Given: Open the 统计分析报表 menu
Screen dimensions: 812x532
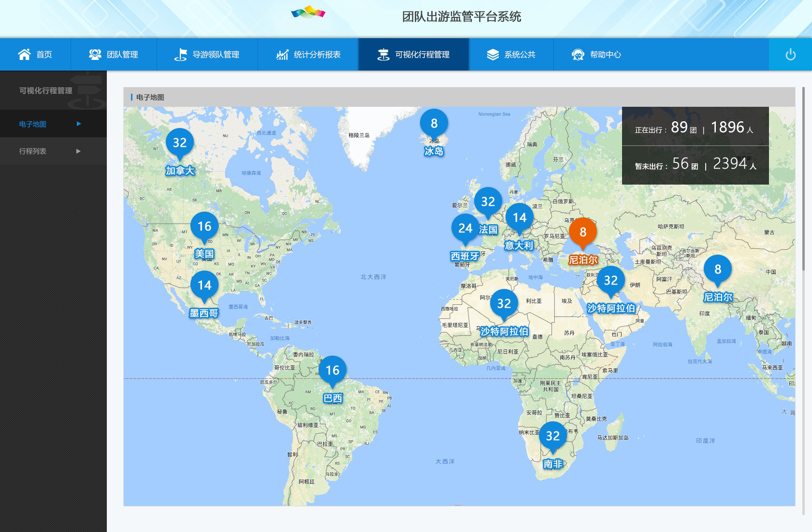Looking at the screenshot, I should tap(308, 55).
